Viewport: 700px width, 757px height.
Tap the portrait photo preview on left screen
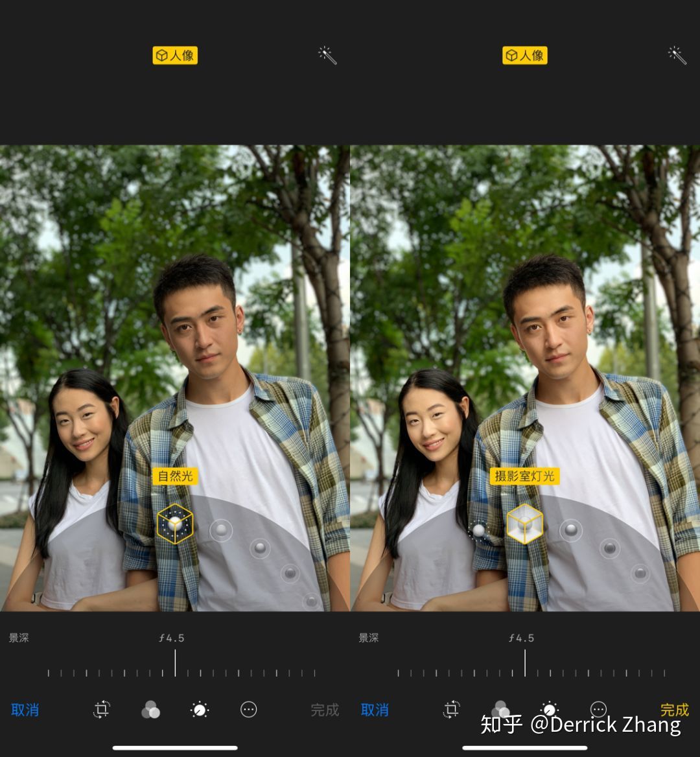click(175, 378)
